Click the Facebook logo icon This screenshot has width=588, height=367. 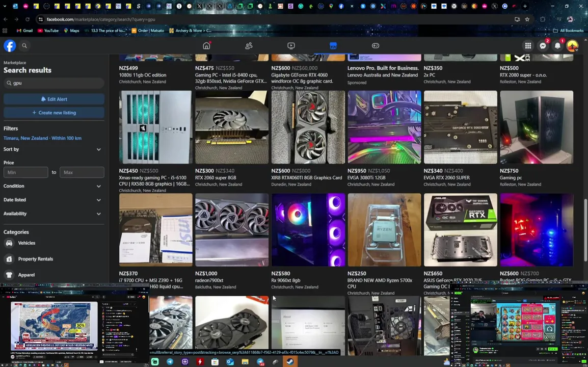coord(10,46)
